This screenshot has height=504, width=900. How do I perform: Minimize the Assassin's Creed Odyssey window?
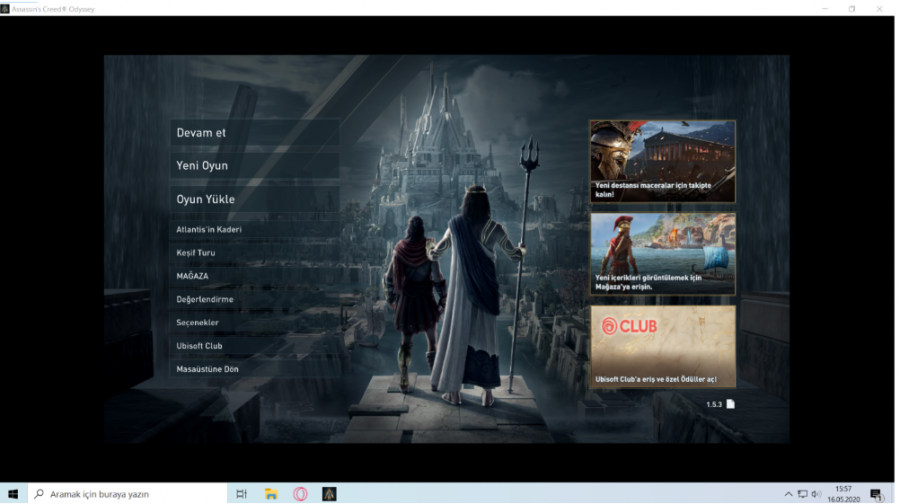[825, 9]
